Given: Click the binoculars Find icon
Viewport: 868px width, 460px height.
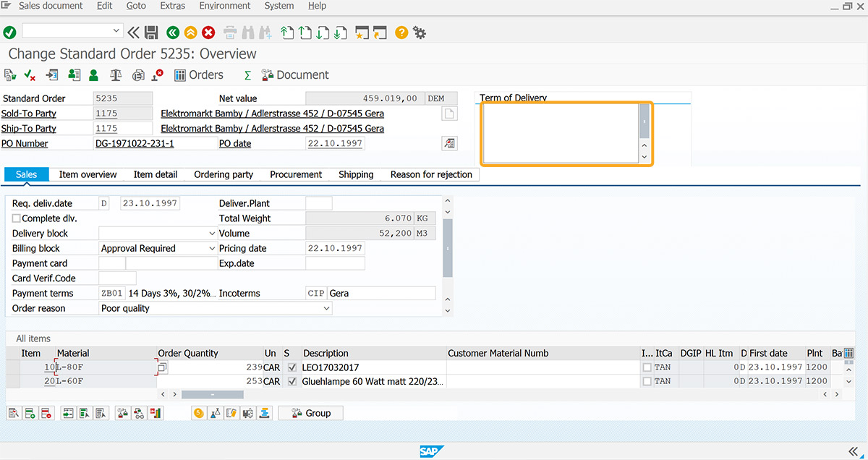Looking at the screenshot, I should [x=248, y=33].
